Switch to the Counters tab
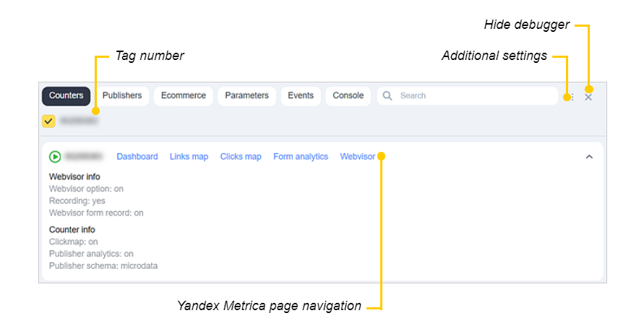Screen dimensions: 644x334 [66, 95]
